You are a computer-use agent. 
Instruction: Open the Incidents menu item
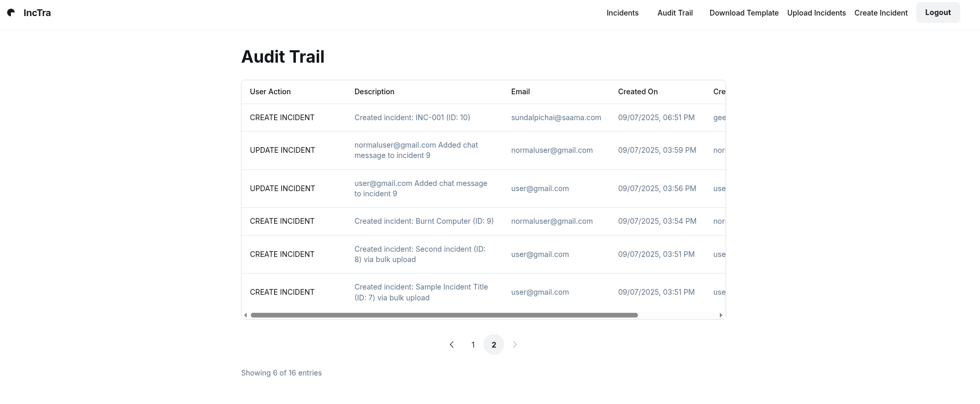[622, 13]
